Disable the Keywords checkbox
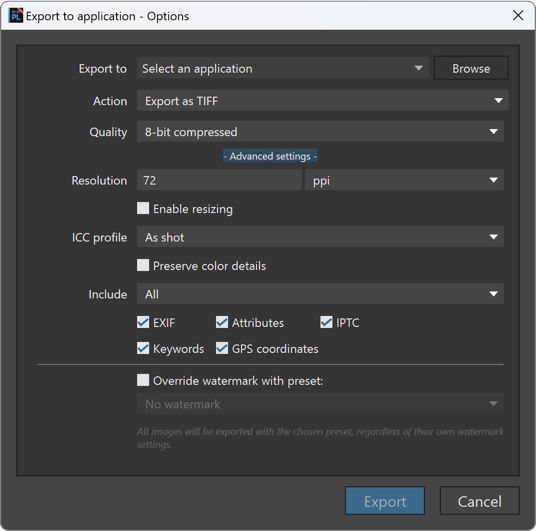Screen dimensions: 536x531 coord(143,348)
